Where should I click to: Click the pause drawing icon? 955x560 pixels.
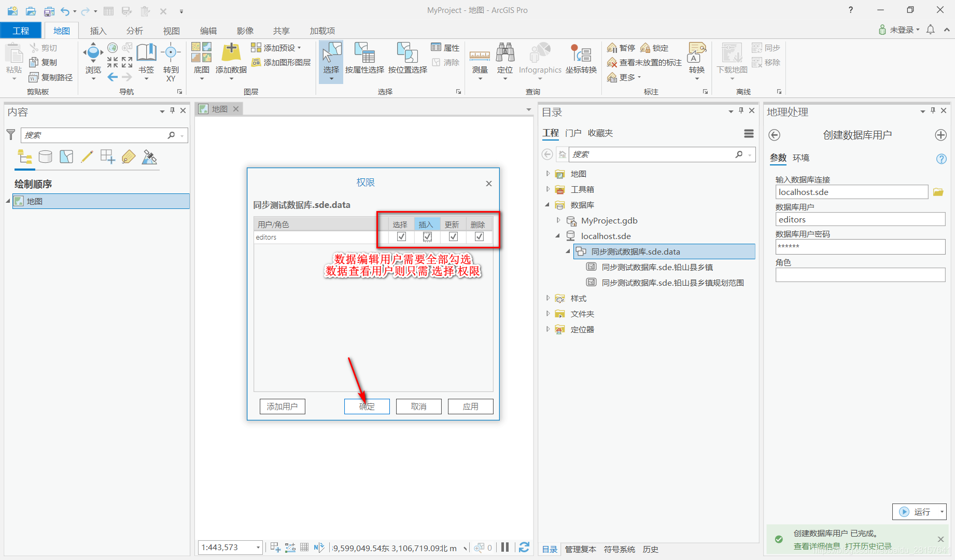pos(505,547)
